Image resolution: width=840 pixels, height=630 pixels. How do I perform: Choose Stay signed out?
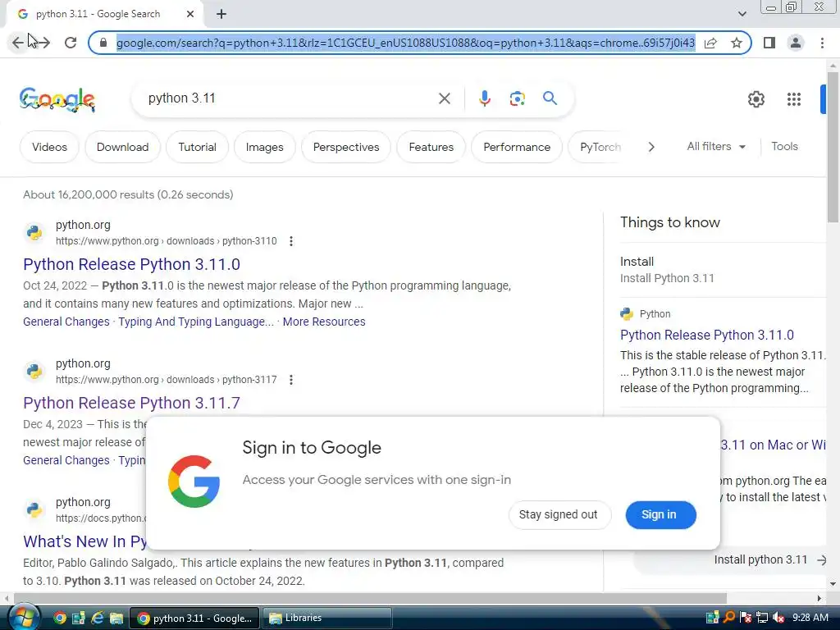pos(559,515)
